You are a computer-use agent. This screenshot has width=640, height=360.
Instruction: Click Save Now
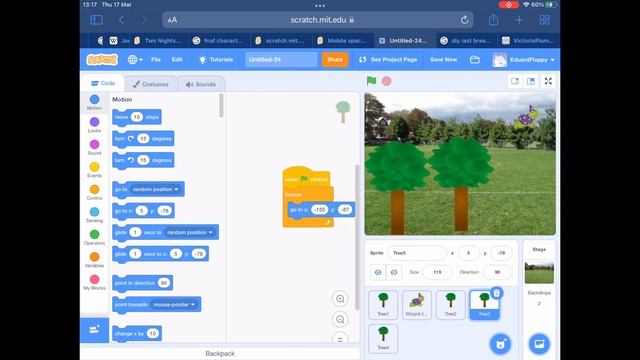point(444,60)
